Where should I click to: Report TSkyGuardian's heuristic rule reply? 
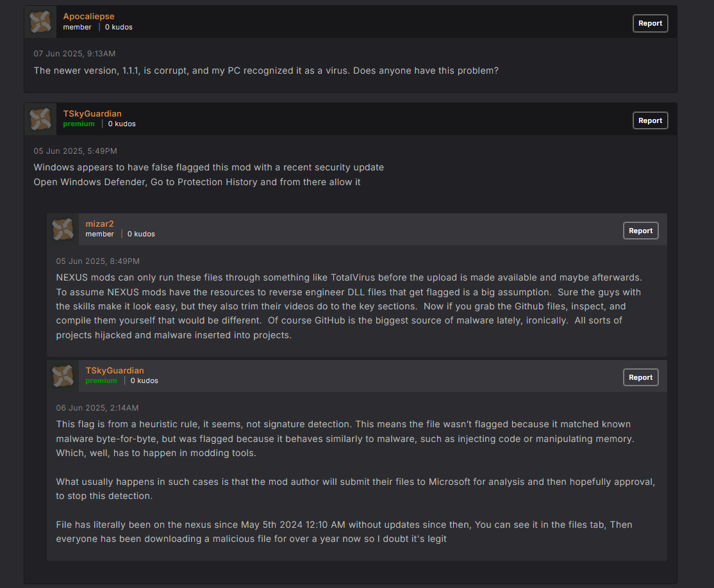[x=640, y=377]
